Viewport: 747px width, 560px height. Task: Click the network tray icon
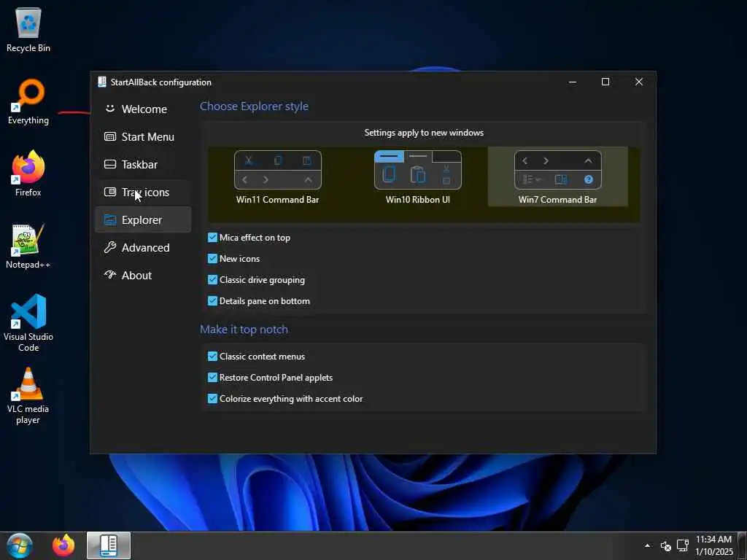(x=683, y=545)
